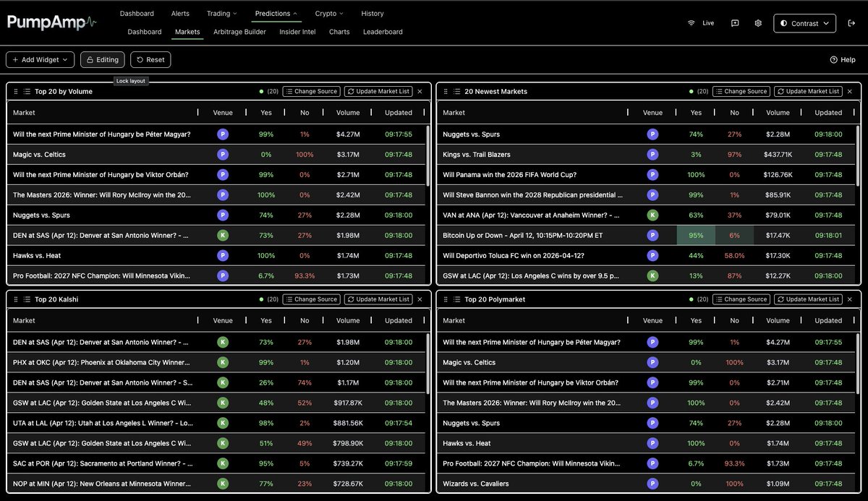Click the PumpAmp logo
Image resolution: width=868 pixels, height=501 pixels.
(x=52, y=22)
